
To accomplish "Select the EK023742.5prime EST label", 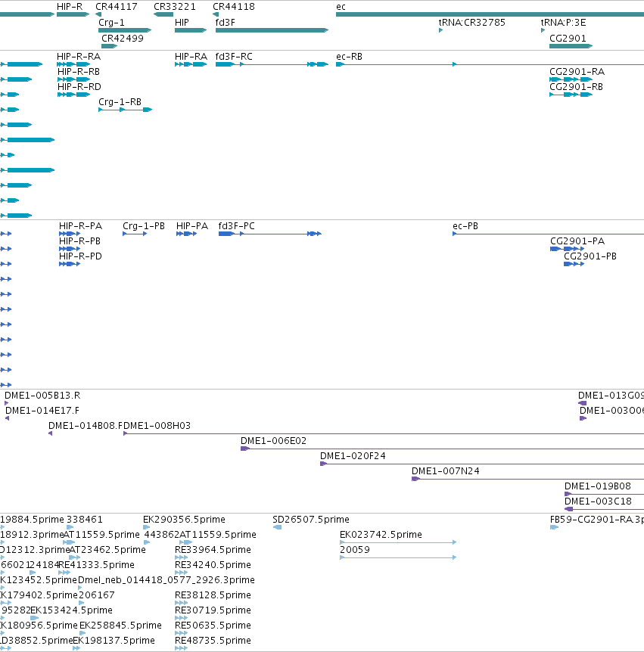I will [381, 534].
